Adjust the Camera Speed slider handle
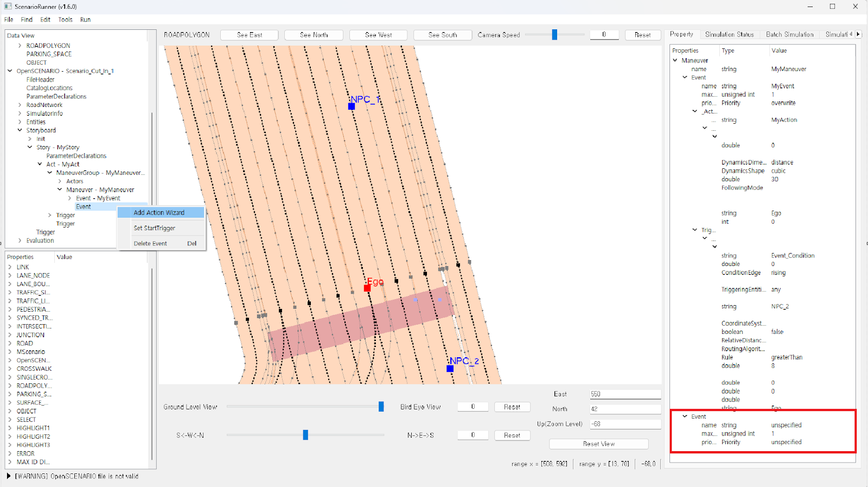 [554, 35]
